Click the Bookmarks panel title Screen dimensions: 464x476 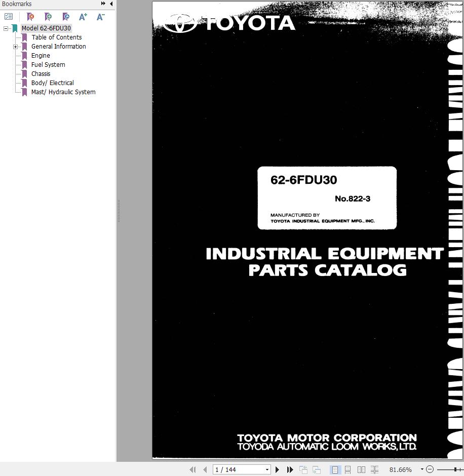17,4
